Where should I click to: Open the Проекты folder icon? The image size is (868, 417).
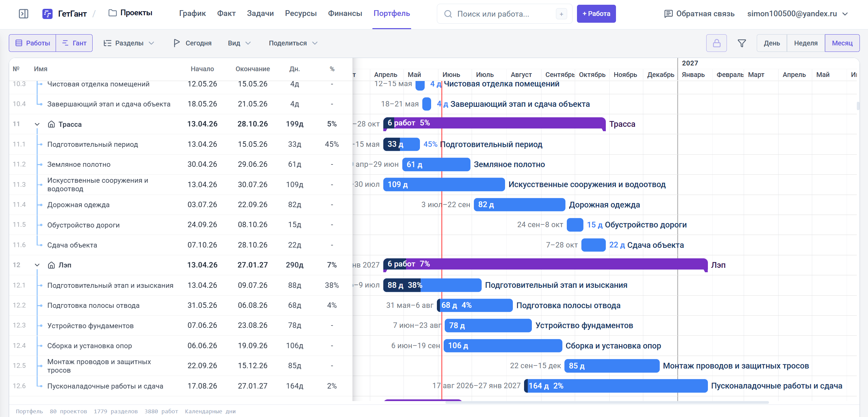(112, 13)
